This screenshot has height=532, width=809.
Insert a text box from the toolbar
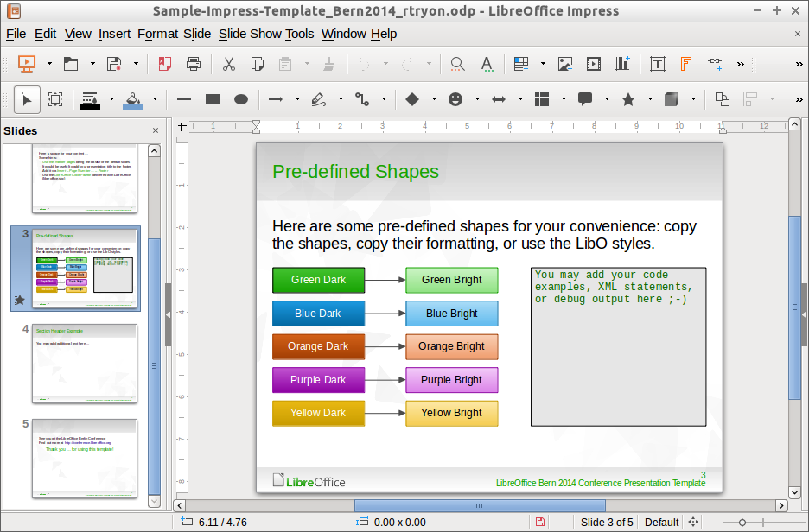658,64
